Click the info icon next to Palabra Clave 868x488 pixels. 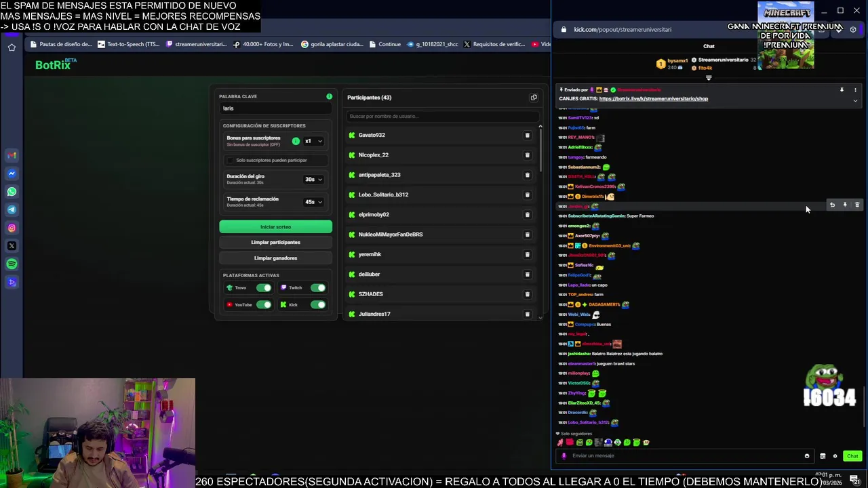tap(329, 96)
